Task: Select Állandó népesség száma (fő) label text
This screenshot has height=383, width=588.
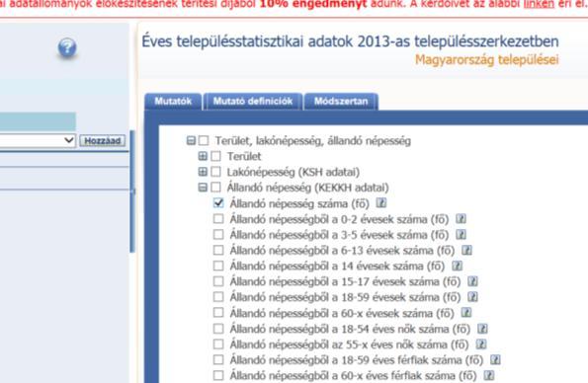Action: click(x=299, y=203)
